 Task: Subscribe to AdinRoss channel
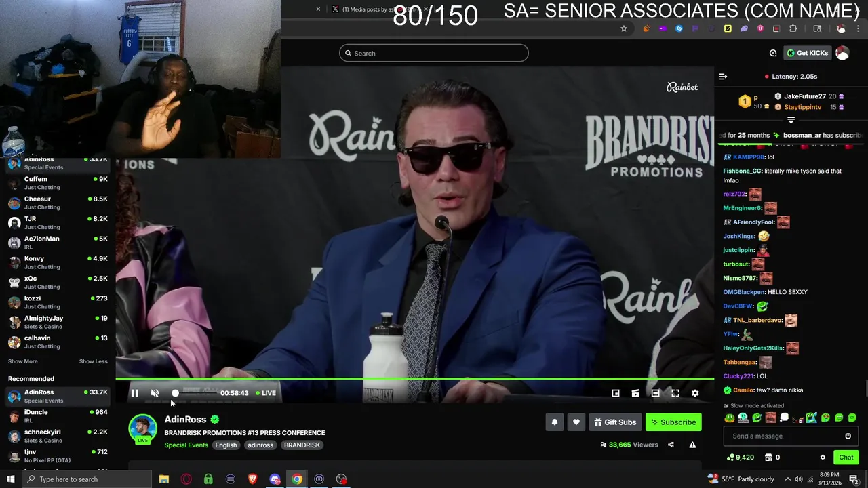coord(673,422)
